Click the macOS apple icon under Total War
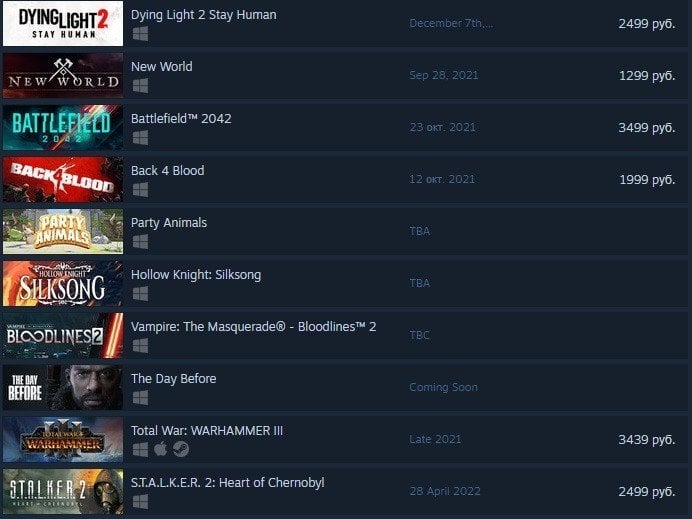The width and height of the screenshot is (692, 519). coord(161,449)
